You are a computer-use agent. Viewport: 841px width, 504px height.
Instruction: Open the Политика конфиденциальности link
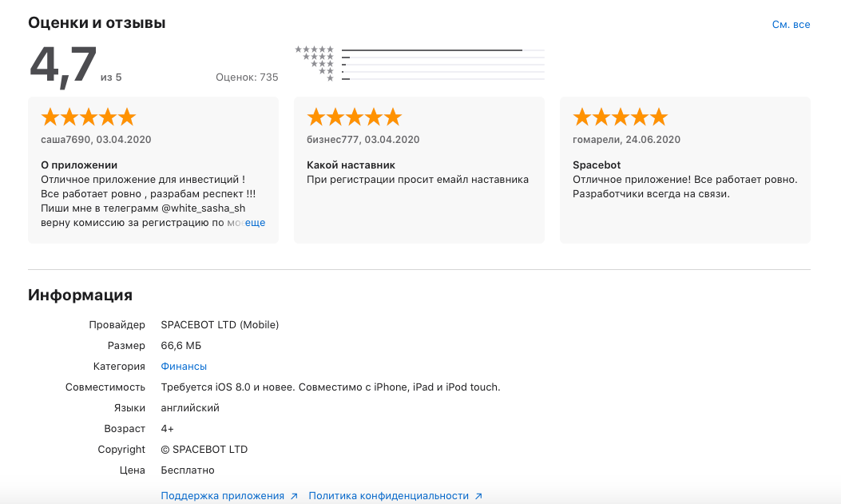[388, 495]
